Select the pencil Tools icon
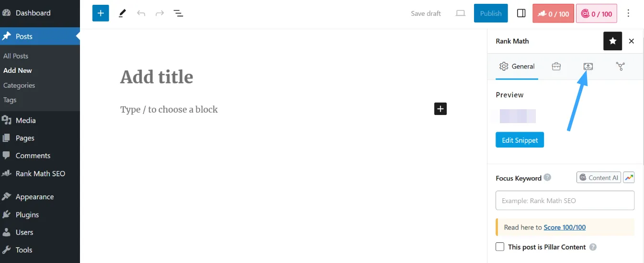Screen dimensions: 644x263 [122, 13]
